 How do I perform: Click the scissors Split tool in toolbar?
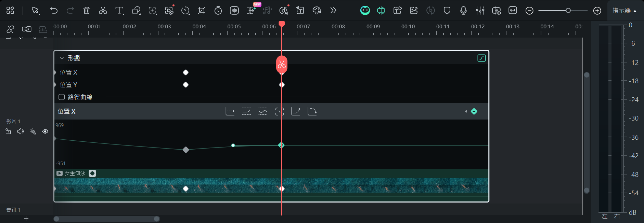tap(103, 11)
